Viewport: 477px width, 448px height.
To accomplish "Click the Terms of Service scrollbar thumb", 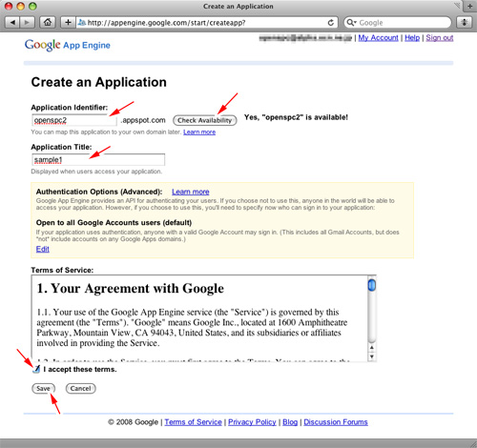I will (x=371, y=285).
